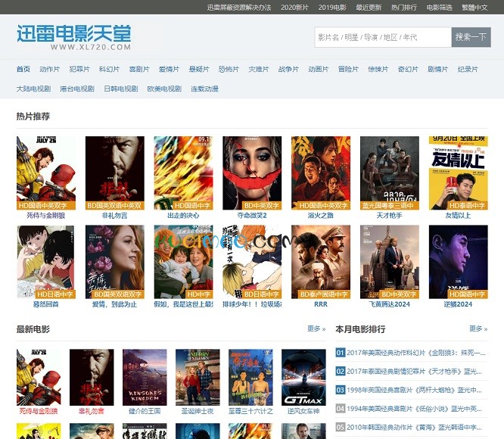This screenshot has height=439, width=504.
Task: Open 死侍与金刚狼 thumbnail in 最新电影
Action: [39, 377]
